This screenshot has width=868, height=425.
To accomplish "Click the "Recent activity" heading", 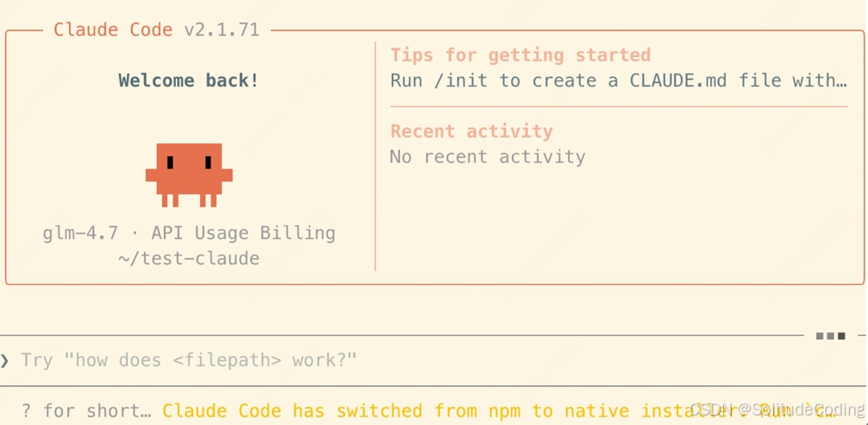I will tap(472, 131).
